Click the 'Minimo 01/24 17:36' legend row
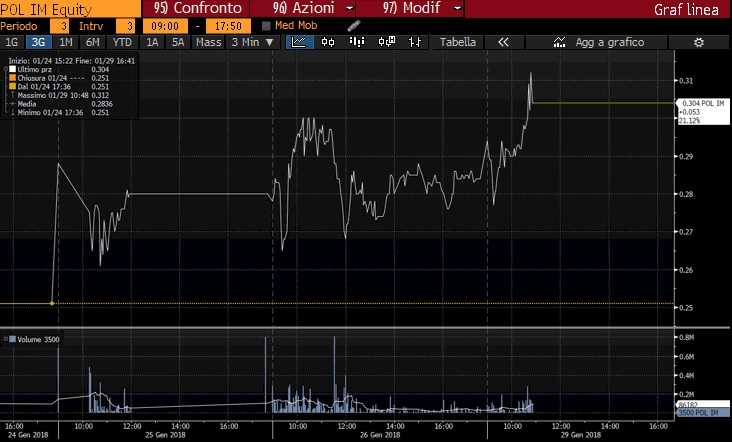This screenshot has width=732, height=442. click(60, 112)
